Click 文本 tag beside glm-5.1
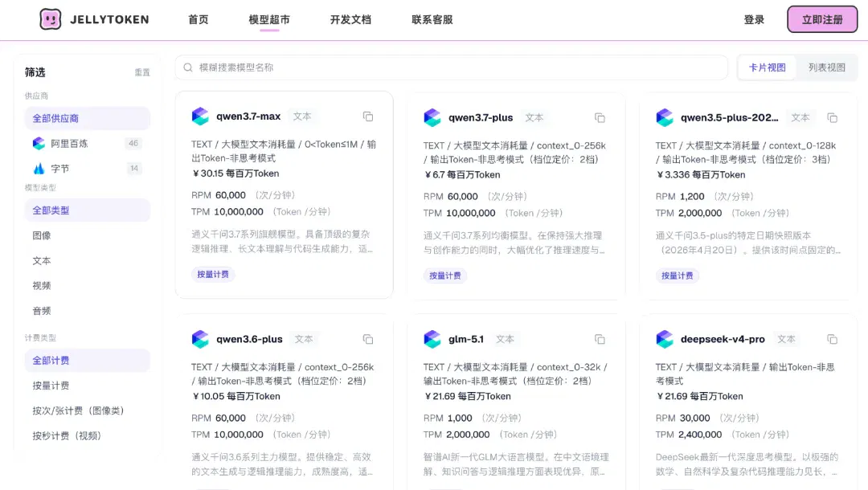This screenshot has height=490, width=868. coord(505,339)
